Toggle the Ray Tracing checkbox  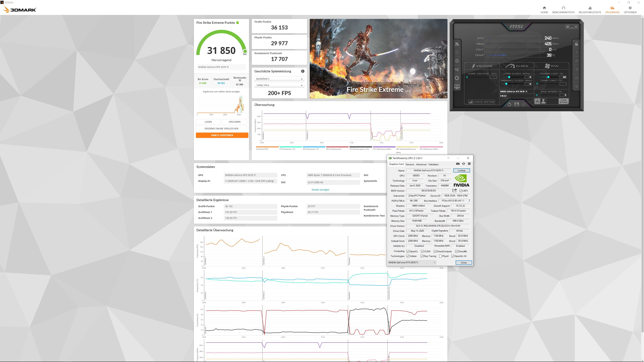pos(422,256)
